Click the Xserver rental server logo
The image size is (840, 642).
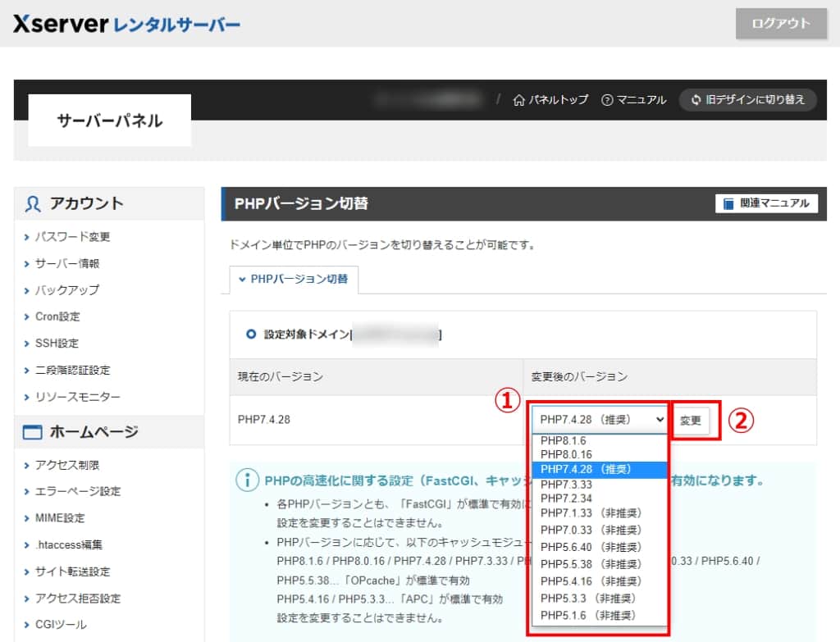[x=127, y=24]
